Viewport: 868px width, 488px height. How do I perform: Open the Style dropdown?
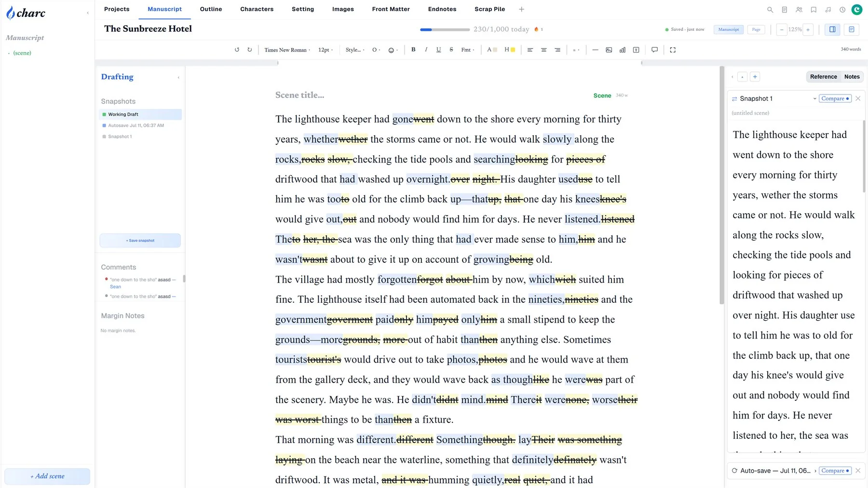click(355, 50)
